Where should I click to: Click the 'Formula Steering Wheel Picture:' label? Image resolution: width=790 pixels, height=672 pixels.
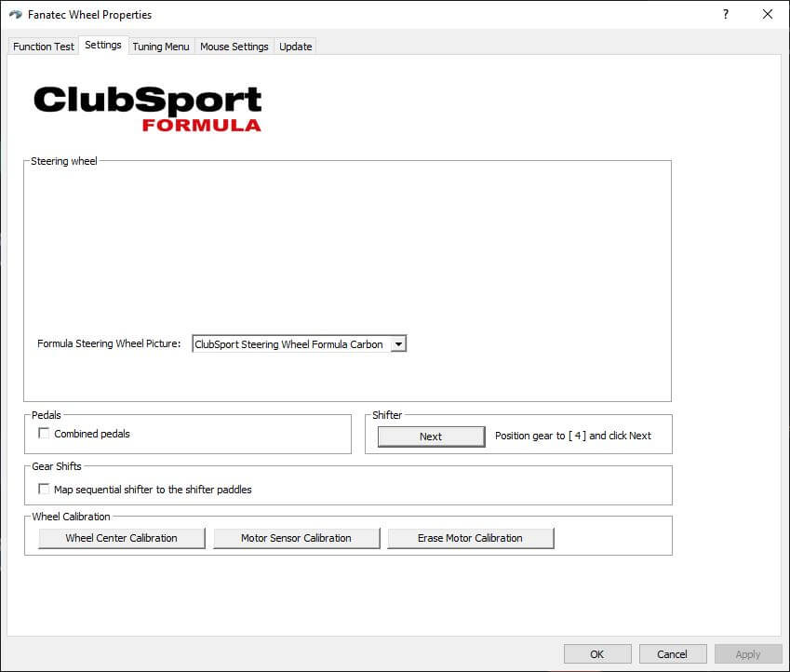point(109,343)
